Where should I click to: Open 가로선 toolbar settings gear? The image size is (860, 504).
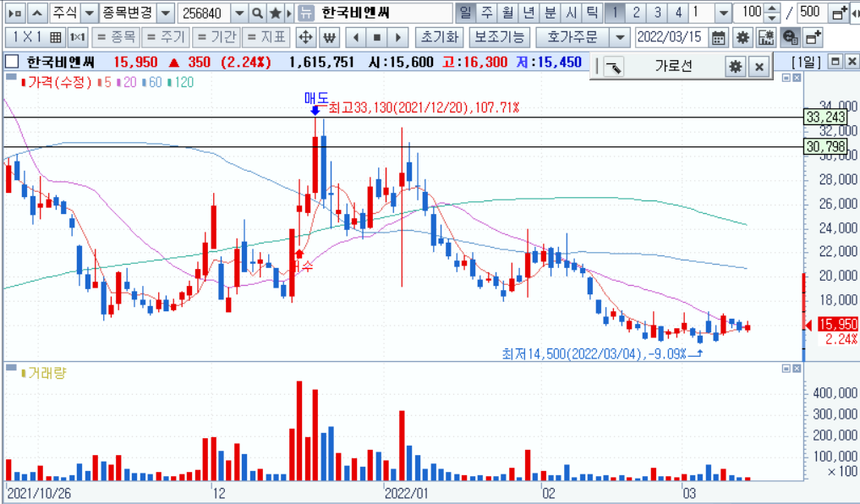(x=735, y=67)
